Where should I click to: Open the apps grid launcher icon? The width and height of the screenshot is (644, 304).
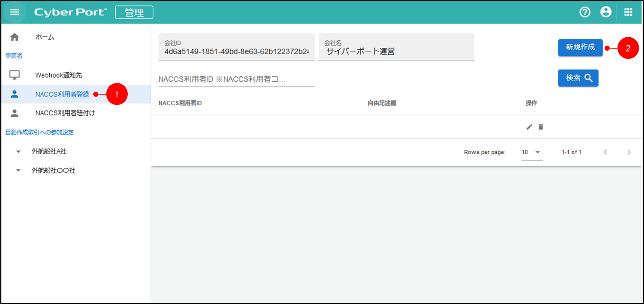coord(628,12)
